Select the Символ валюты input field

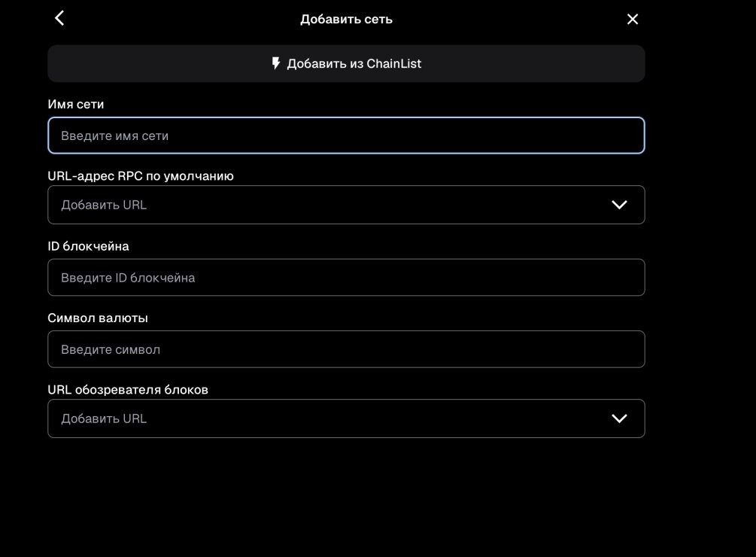coord(346,349)
